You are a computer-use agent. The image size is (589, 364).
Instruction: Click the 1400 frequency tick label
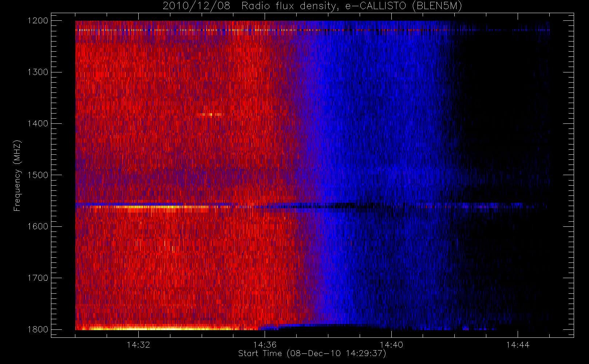tap(38, 124)
